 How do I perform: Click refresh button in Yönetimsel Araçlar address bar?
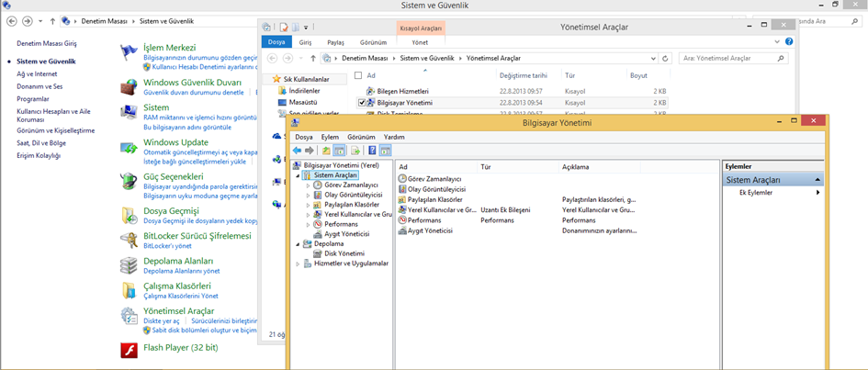coord(666,58)
